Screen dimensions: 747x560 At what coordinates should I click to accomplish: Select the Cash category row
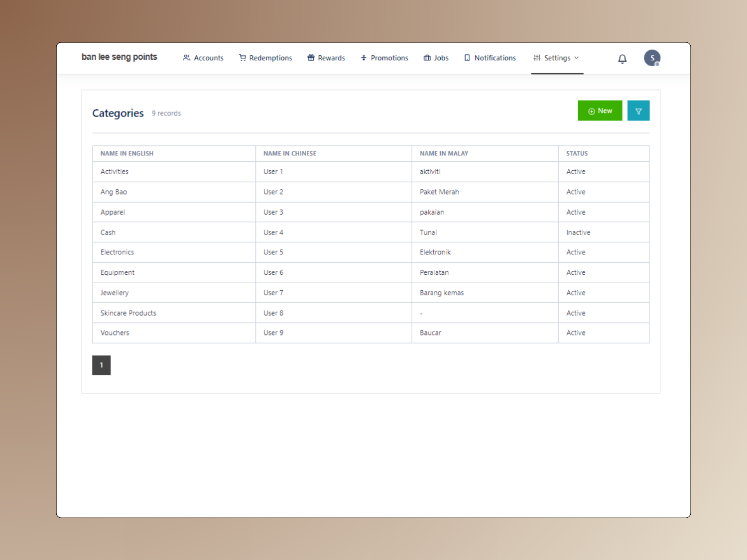point(108,232)
